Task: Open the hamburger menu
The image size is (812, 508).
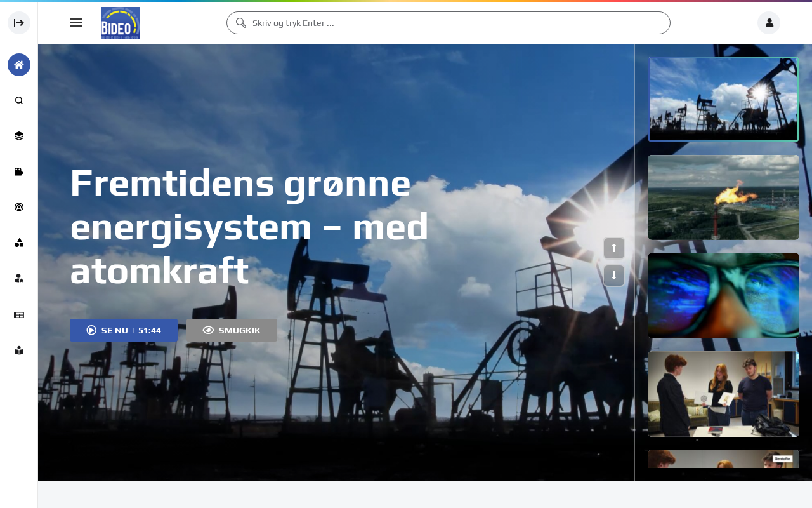Action: (76, 23)
